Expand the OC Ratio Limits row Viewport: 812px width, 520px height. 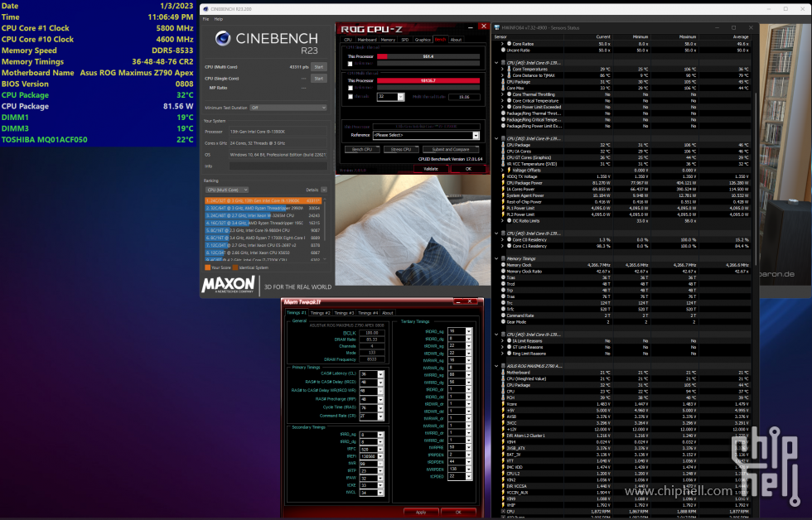coord(502,221)
